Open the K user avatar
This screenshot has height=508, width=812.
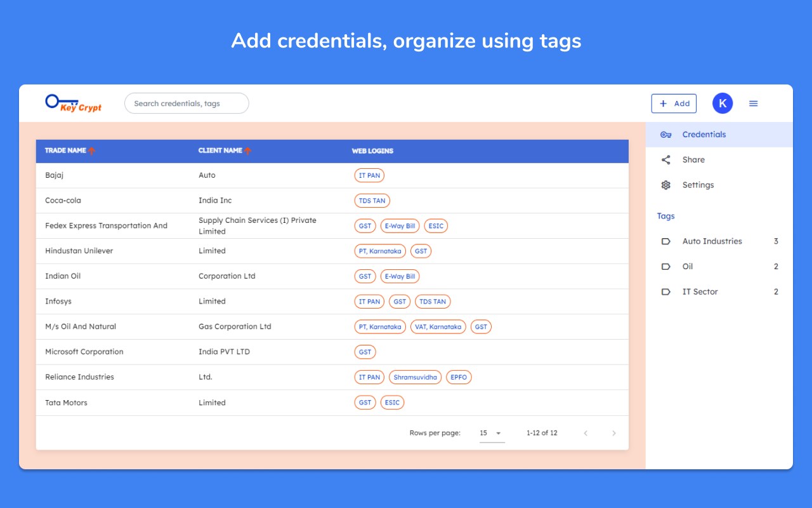click(x=723, y=104)
